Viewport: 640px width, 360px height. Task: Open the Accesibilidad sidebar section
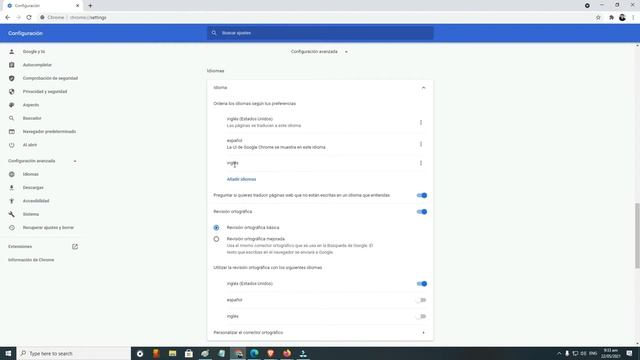tap(36, 201)
